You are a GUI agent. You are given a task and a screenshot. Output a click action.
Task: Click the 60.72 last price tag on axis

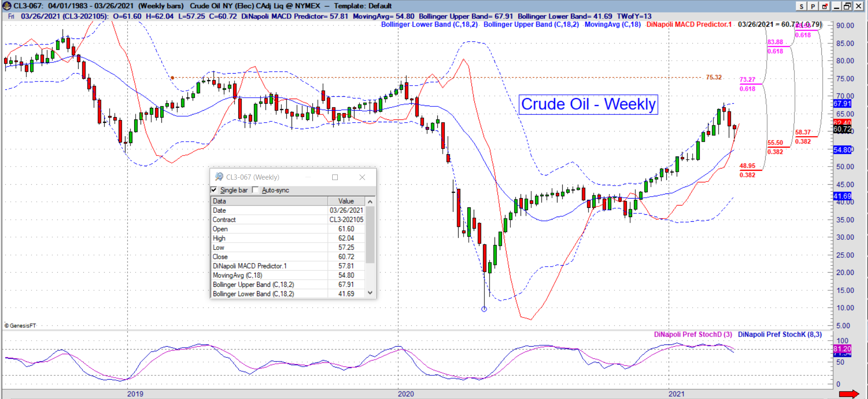[x=842, y=129]
